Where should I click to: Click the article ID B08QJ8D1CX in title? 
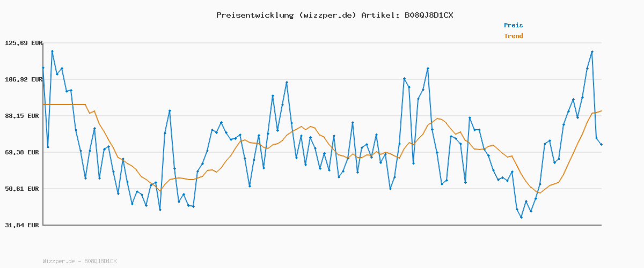pos(426,15)
